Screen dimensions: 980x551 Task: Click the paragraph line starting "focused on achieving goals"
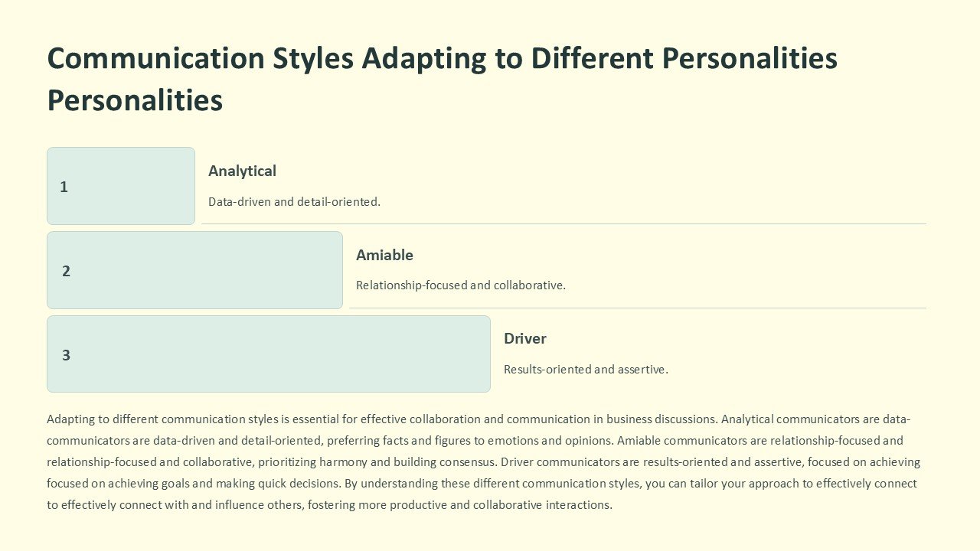(x=482, y=484)
